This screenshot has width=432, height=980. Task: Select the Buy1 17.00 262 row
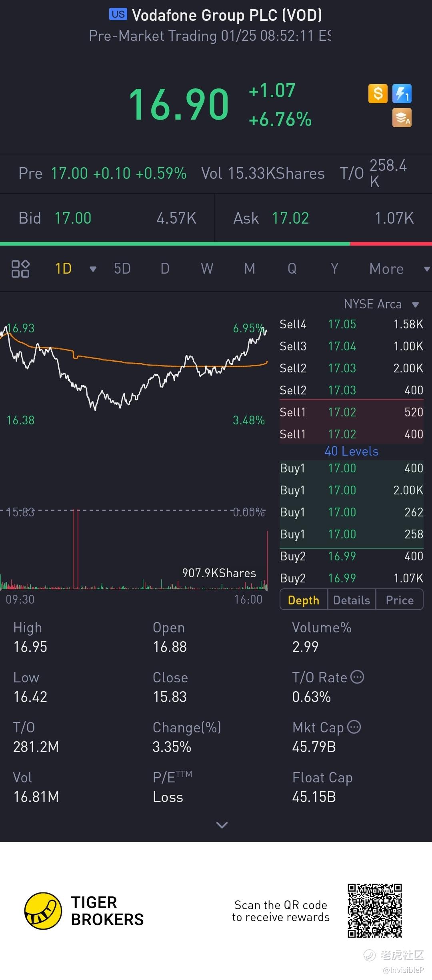[352, 512]
